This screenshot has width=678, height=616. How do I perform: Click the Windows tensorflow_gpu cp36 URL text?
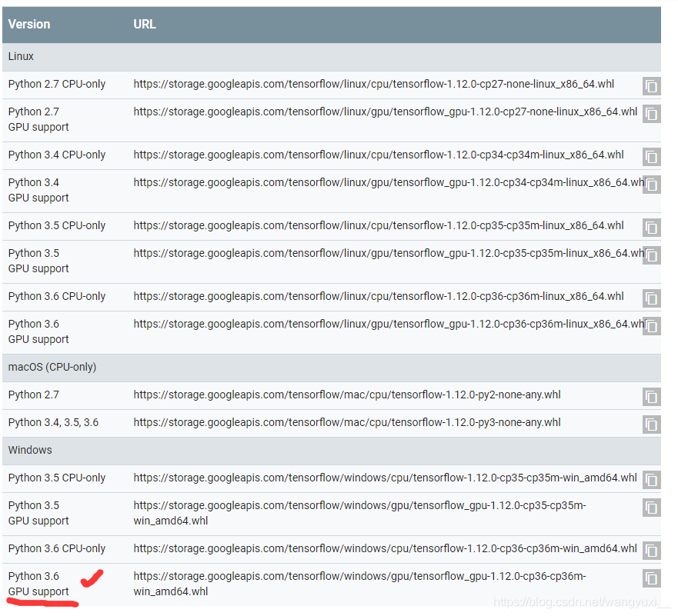coord(359,584)
